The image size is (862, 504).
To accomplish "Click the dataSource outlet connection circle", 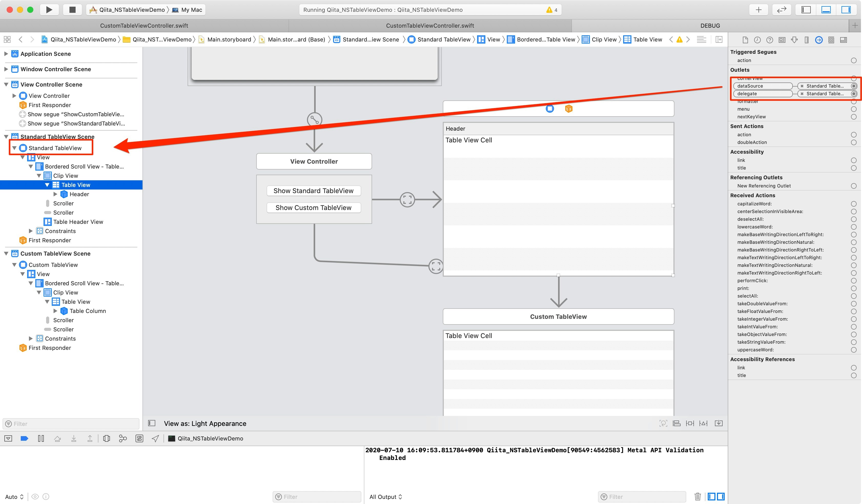I will [x=854, y=86].
